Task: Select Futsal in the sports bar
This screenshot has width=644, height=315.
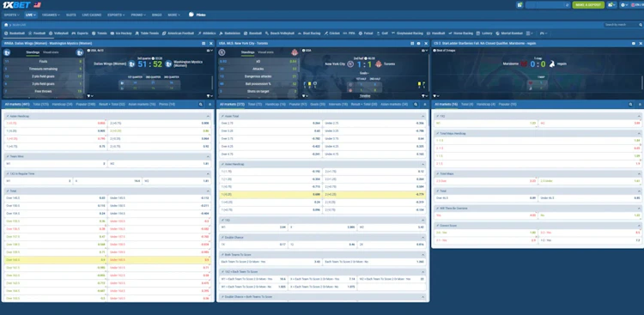Action: pyautogui.click(x=366, y=33)
